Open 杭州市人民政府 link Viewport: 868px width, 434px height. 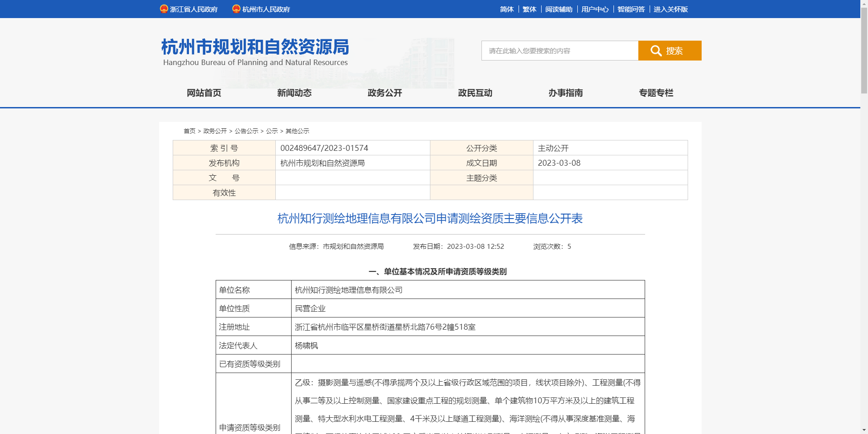point(266,9)
